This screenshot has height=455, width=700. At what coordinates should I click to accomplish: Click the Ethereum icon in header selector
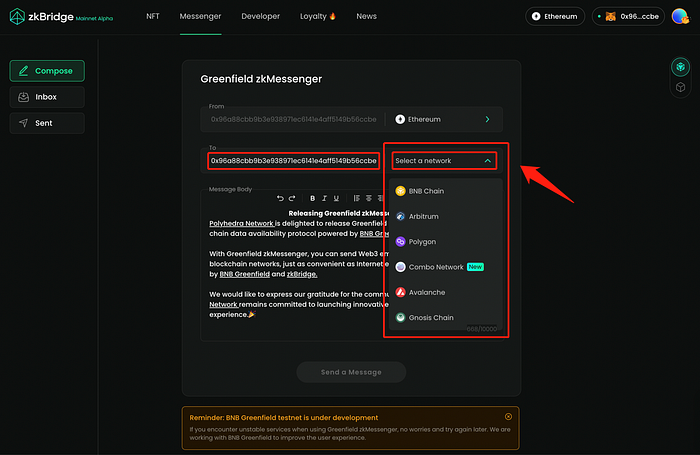click(x=536, y=17)
